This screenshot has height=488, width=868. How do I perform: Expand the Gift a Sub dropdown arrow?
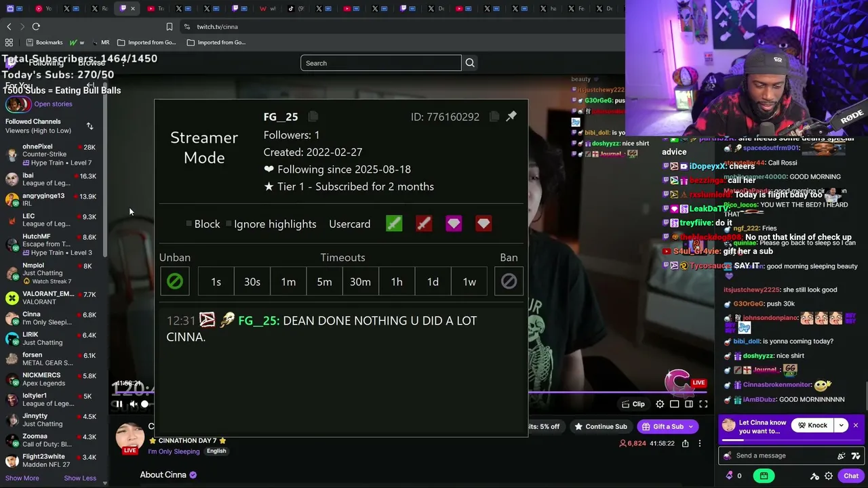coord(690,426)
